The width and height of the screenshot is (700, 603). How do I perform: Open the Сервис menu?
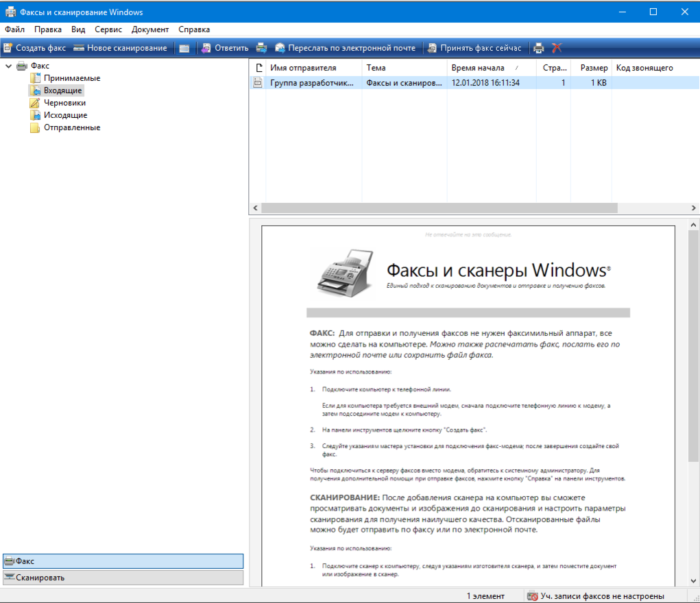coord(108,29)
